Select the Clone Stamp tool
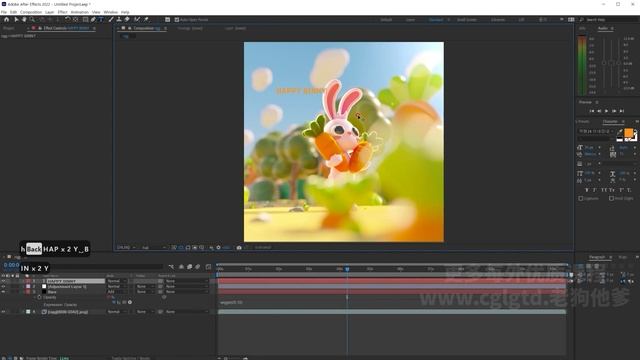This screenshot has height=360, width=640. click(x=119, y=19)
